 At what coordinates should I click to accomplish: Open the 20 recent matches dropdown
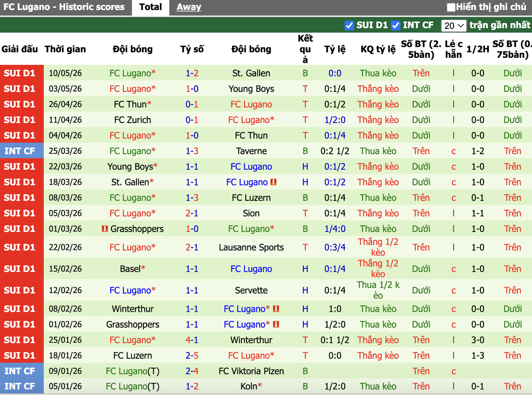tap(454, 25)
